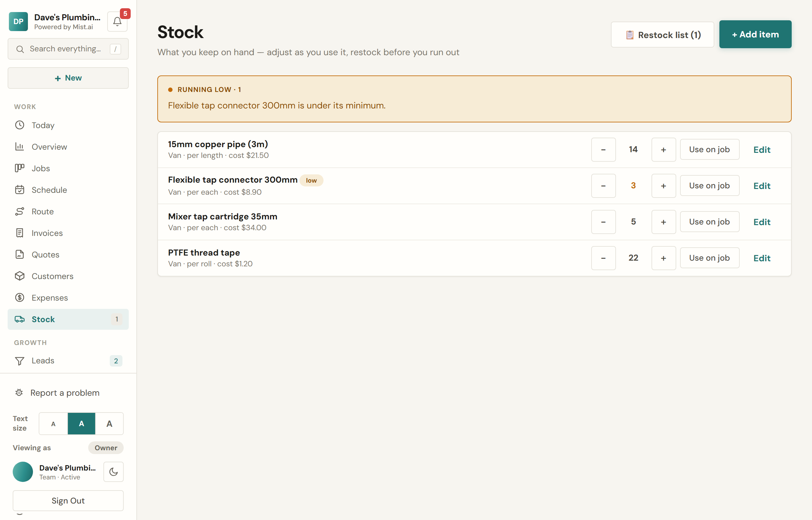Decrease PTFE thread tape quantity

(x=603, y=258)
